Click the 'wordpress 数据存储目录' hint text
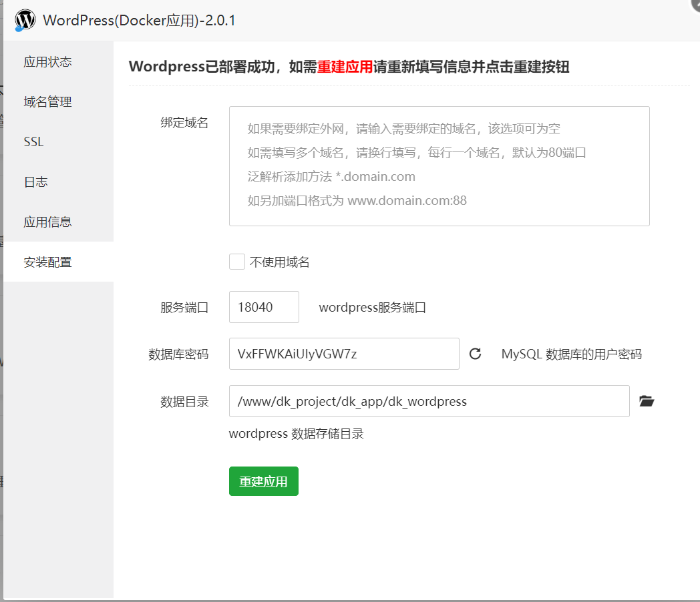 (297, 434)
